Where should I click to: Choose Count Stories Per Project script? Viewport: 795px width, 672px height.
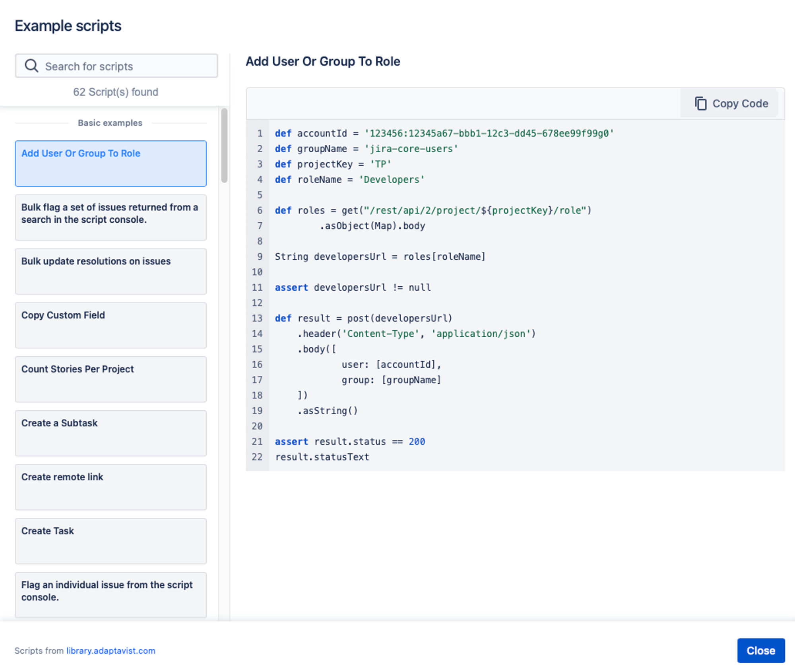point(111,379)
